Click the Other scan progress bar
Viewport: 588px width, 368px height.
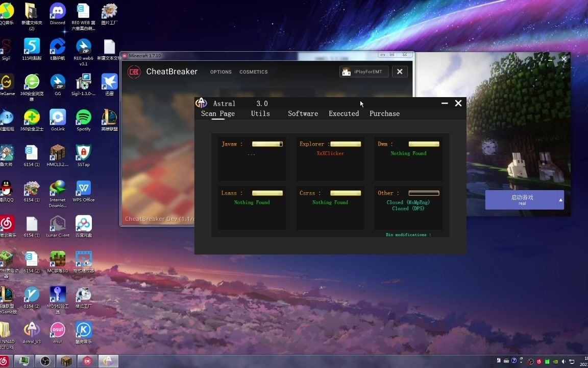pos(424,193)
